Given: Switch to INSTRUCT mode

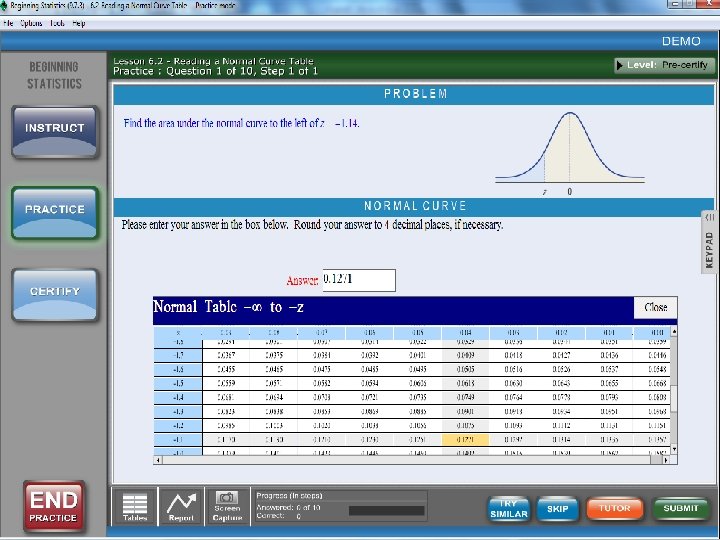Looking at the screenshot, I should click(x=55, y=132).
